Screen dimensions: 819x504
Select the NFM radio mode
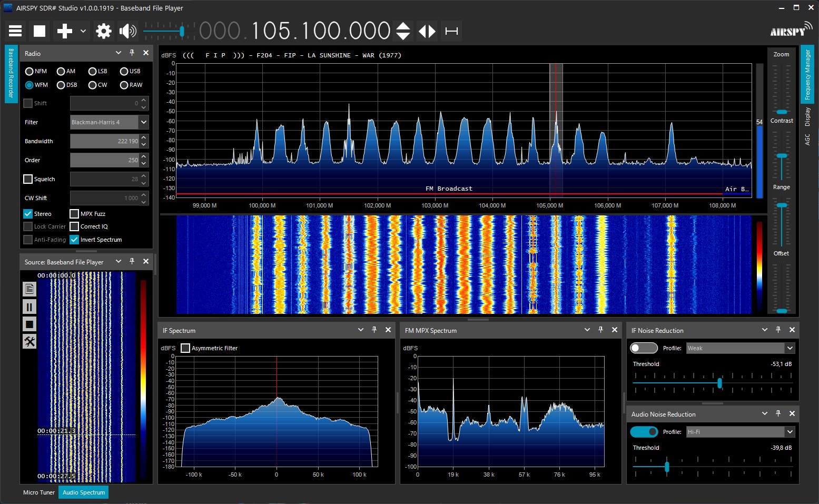point(29,71)
